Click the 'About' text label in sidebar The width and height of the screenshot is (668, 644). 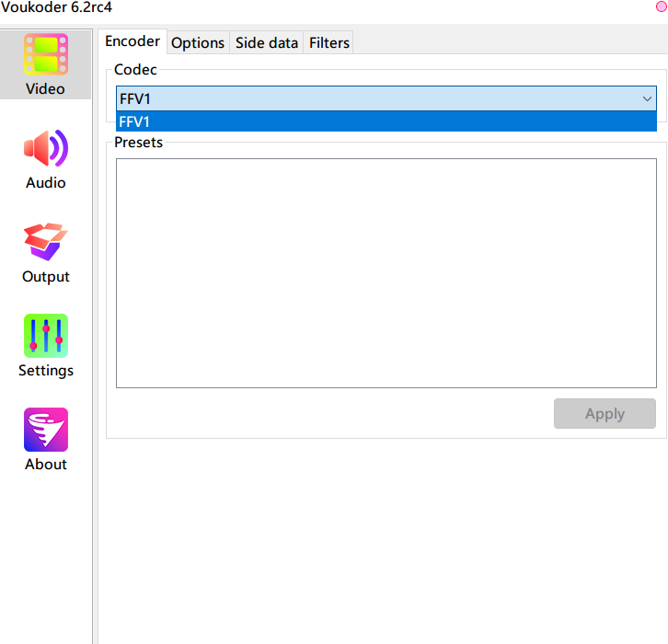46,465
